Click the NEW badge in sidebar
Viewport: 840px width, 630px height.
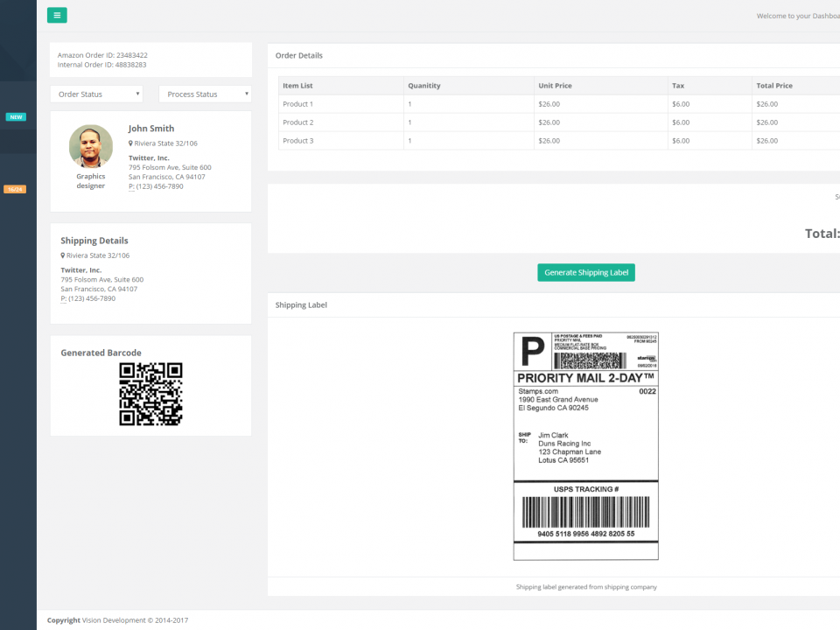[x=16, y=116]
